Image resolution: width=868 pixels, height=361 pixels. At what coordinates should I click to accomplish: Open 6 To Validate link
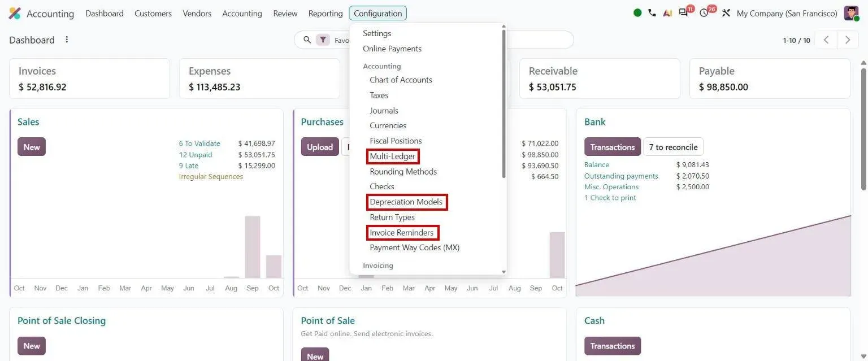click(x=199, y=143)
